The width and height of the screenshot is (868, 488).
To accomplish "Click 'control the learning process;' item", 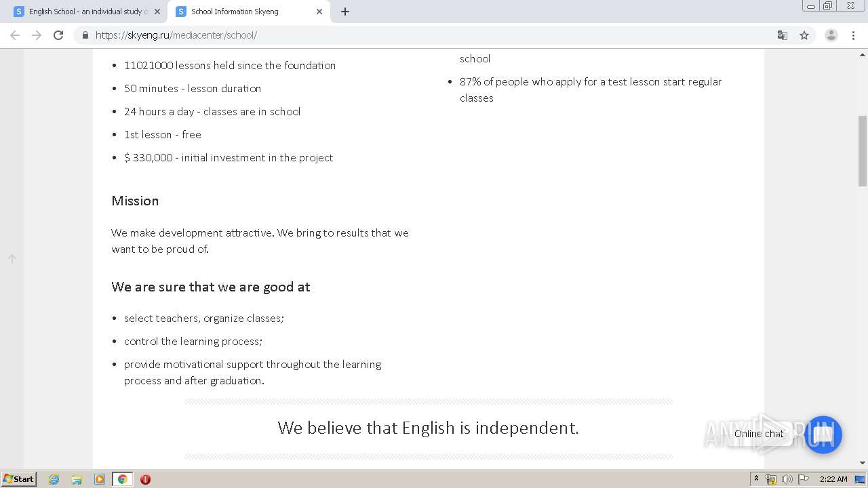I will point(193,341).
